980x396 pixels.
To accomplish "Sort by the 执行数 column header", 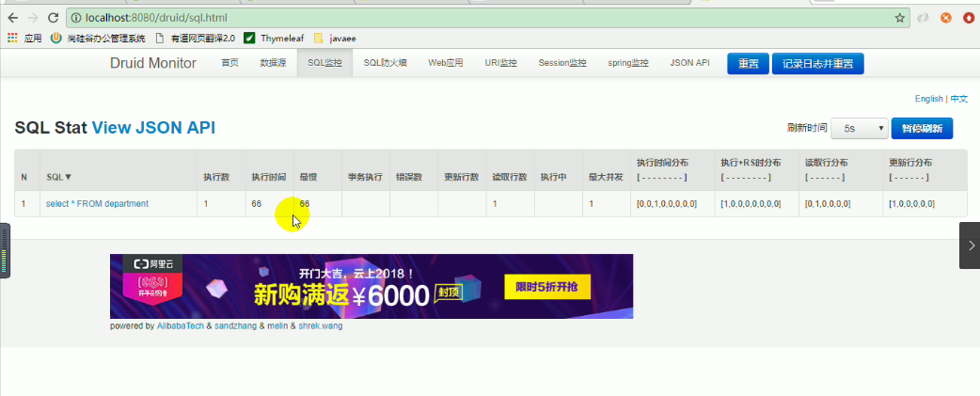I will click(216, 177).
